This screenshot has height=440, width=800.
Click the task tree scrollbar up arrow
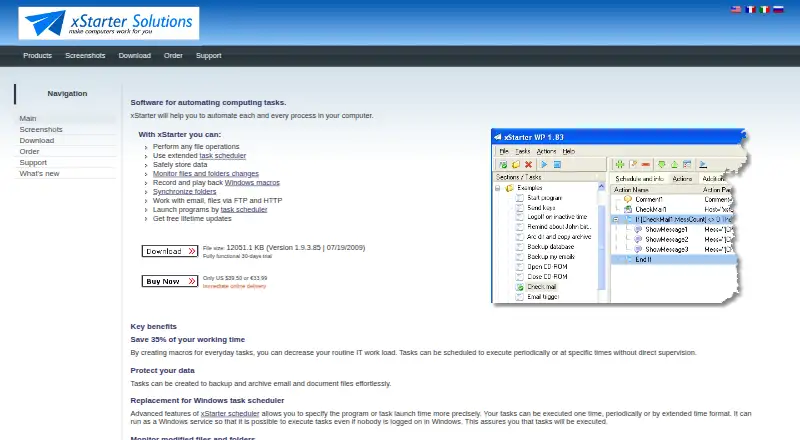[601, 187]
